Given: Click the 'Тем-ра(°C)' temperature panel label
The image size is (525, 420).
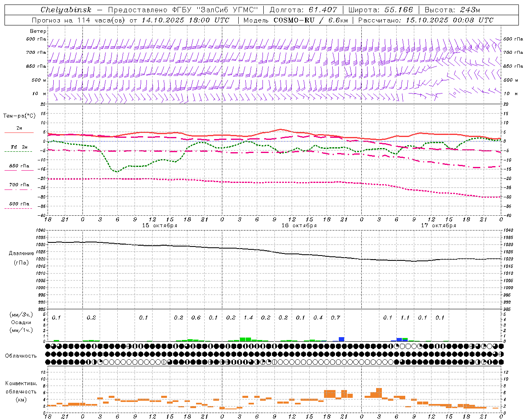Looking at the screenshot, I should click(19, 116).
